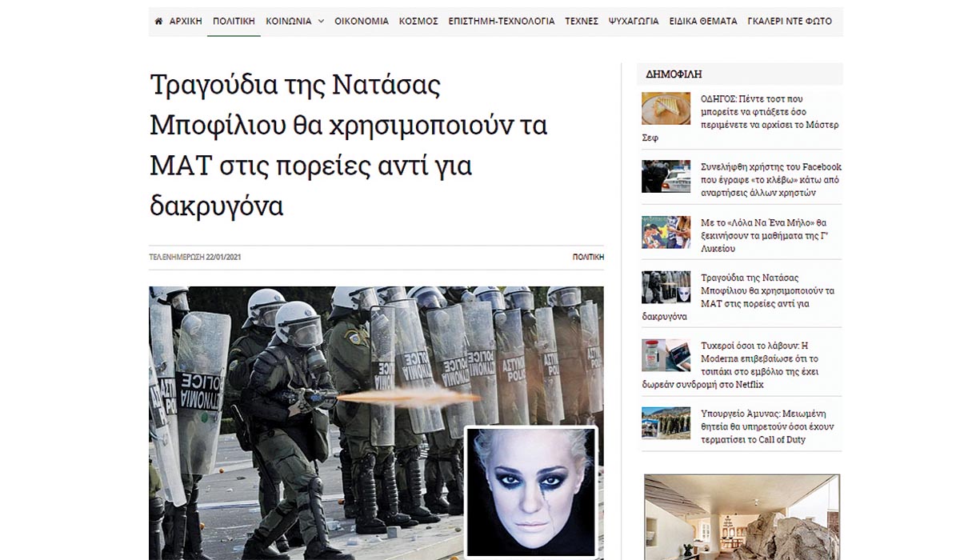Click the police car article thumbnail
This screenshot has height=560, width=960.
pos(666,177)
